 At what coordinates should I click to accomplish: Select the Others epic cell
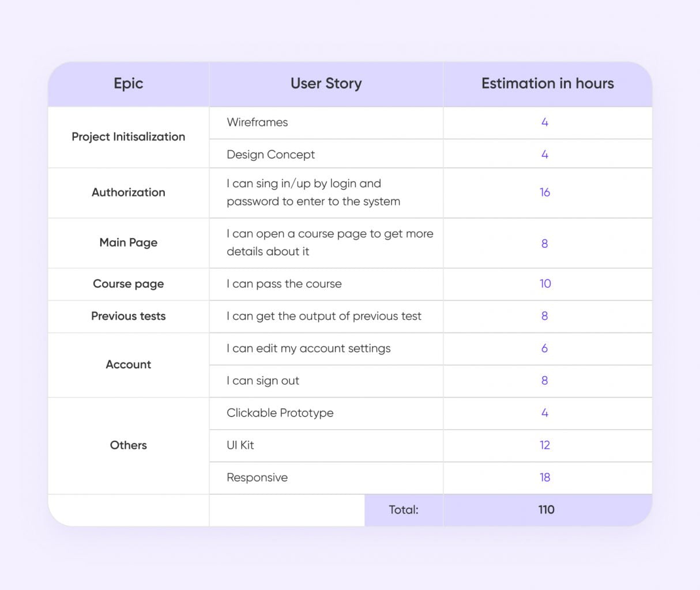click(x=128, y=445)
